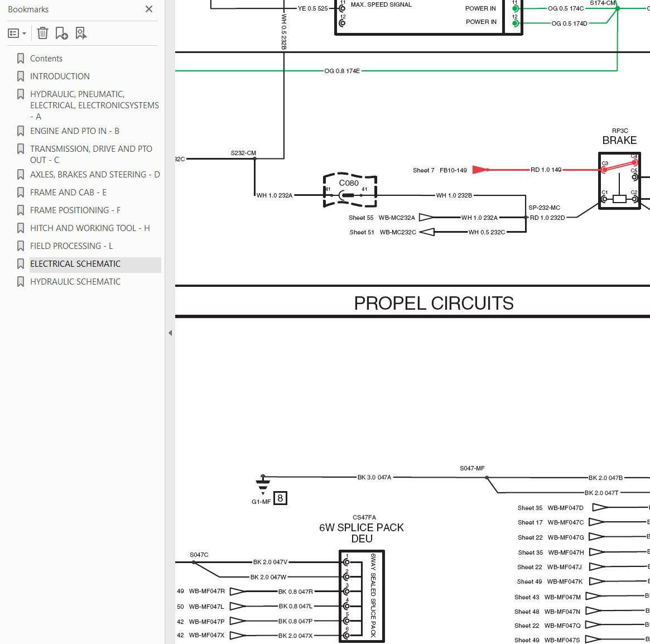Screen dimensions: 650x644
Task: Click bookmark icon beside TRANSMISSION, DRIVE AND PTO
Action: tap(20, 149)
